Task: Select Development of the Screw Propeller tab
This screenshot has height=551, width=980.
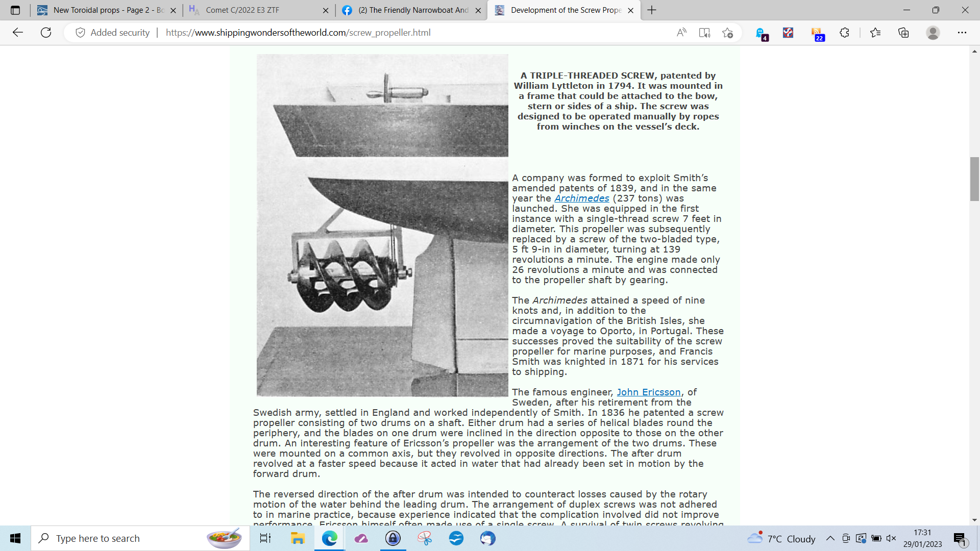Action: (x=563, y=10)
